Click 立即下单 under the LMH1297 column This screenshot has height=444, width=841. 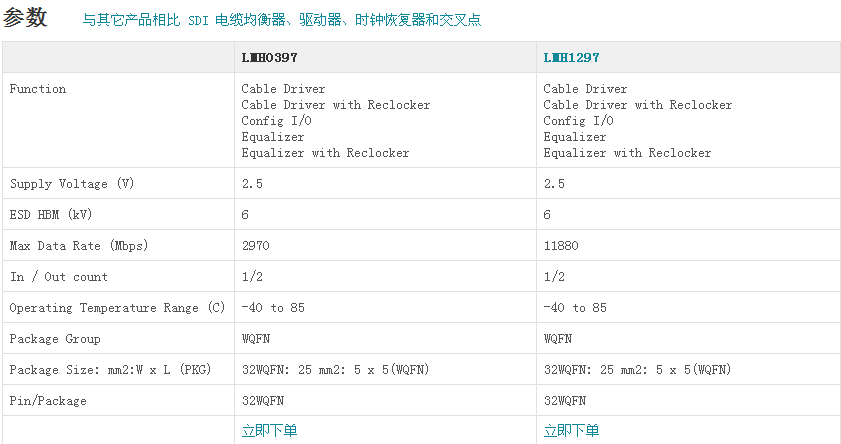tap(571, 431)
